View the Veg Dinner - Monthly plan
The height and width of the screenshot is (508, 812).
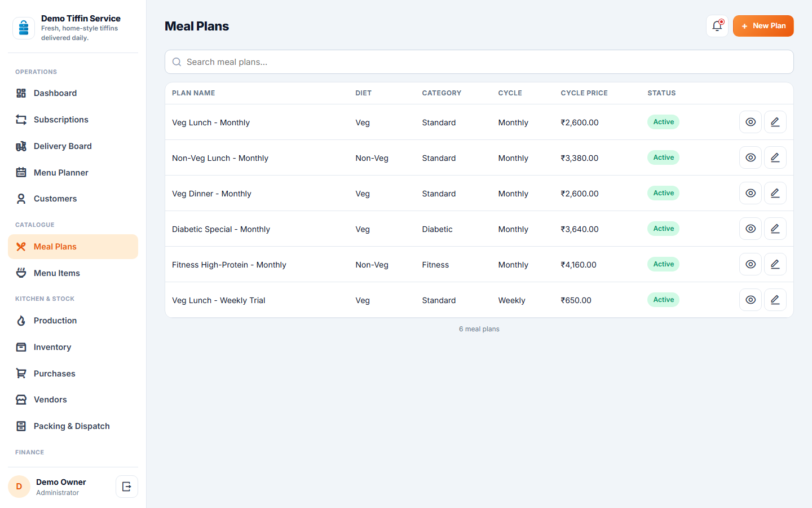751,193
